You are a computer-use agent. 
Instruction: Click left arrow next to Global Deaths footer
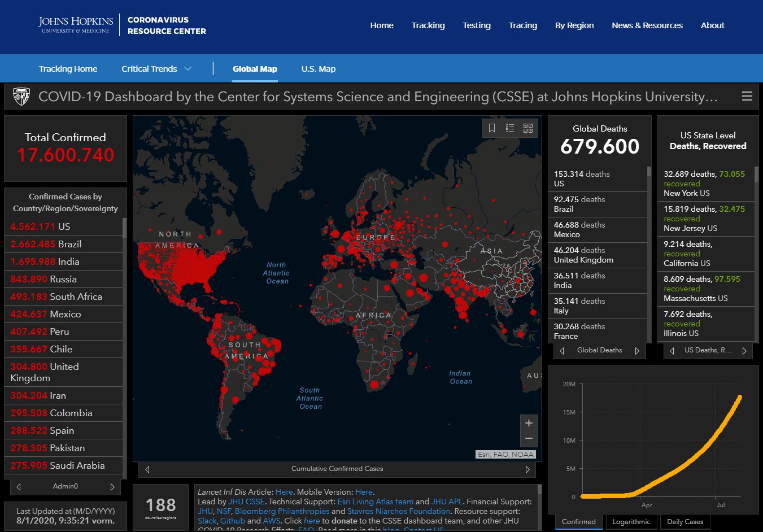click(562, 351)
